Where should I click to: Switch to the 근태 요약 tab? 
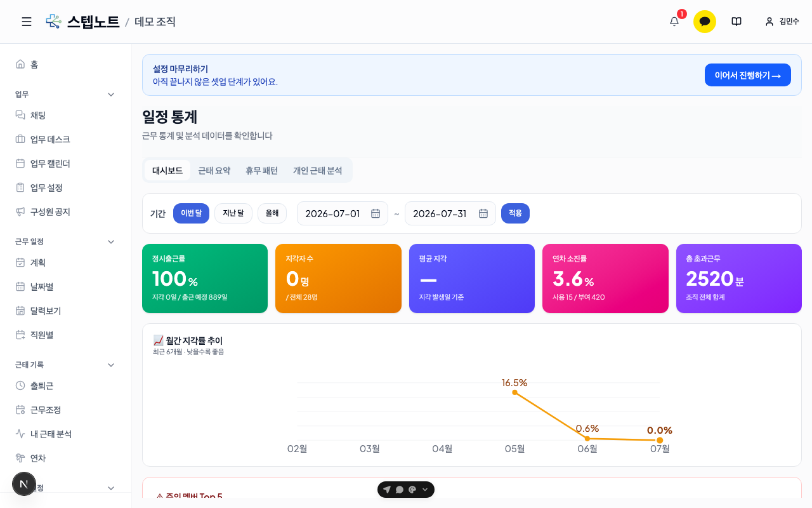(x=214, y=170)
